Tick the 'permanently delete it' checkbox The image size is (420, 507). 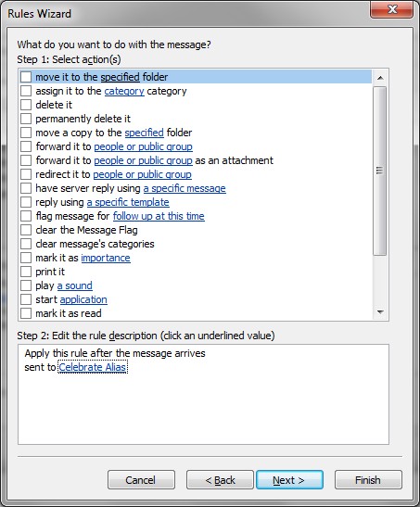(26, 119)
